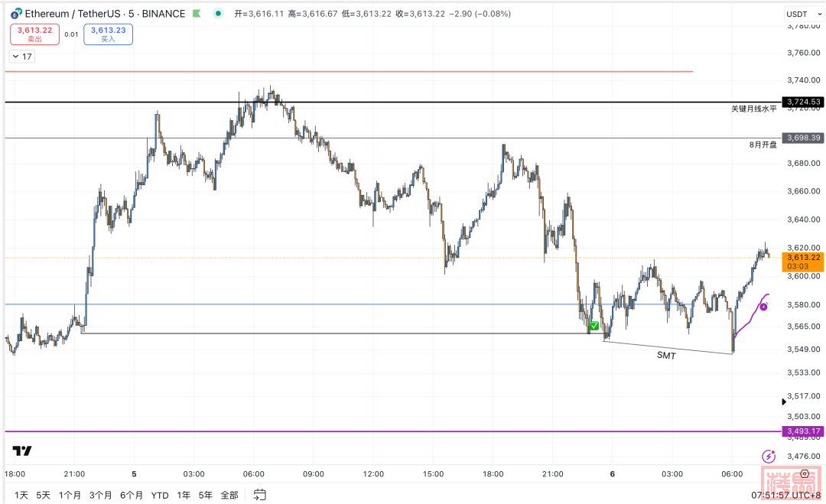Click the purple lightning events icon
Image resolution: width=826 pixels, height=504 pixels.
tap(769, 457)
